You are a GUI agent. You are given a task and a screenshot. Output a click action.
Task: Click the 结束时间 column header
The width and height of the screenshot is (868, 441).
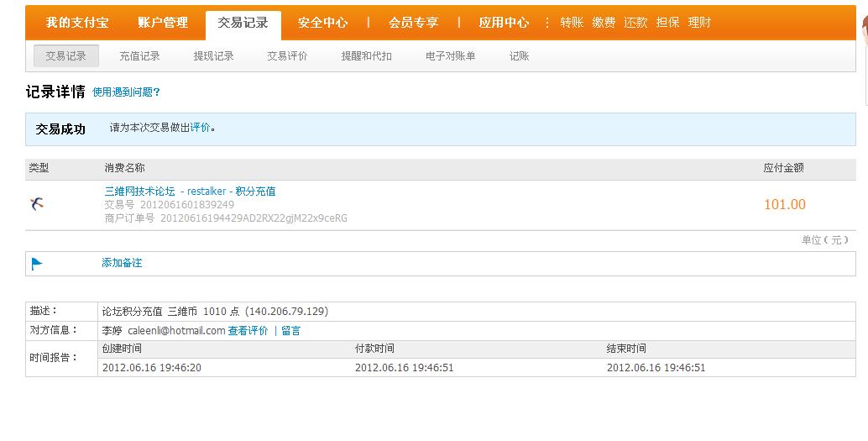[626, 349]
